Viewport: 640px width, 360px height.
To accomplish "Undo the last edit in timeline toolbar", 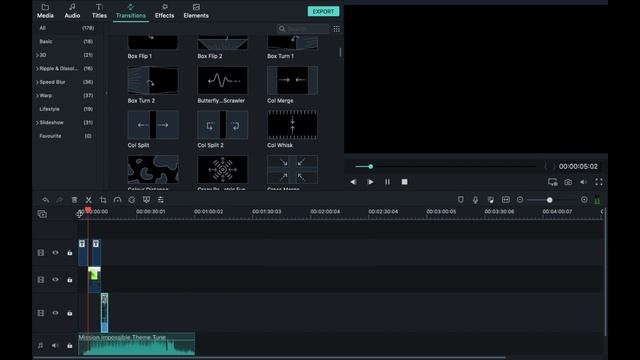I will pos(45,200).
